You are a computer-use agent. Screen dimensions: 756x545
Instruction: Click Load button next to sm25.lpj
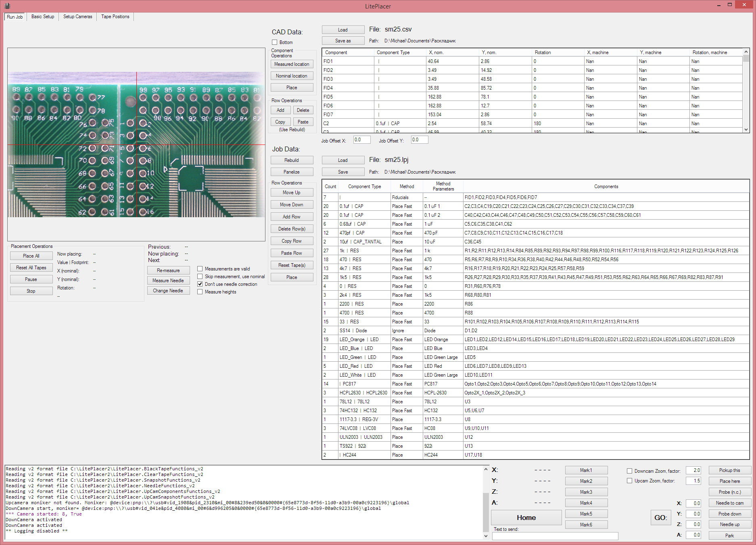343,160
